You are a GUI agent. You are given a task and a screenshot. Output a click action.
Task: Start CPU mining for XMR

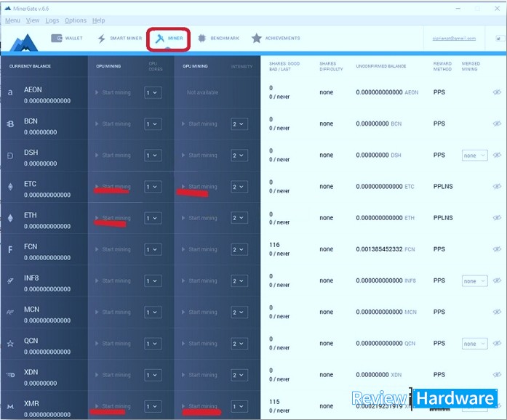pyautogui.click(x=113, y=406)
